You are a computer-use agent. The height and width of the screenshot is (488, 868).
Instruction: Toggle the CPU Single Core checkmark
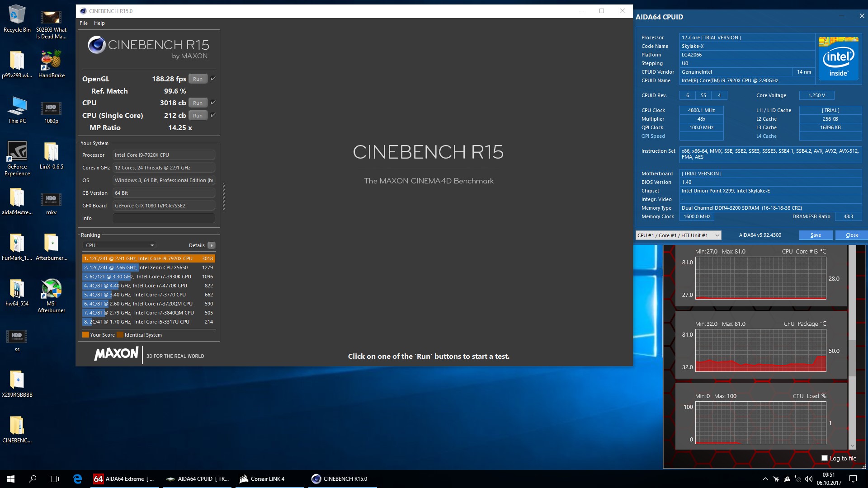click(x=213, y=115)
